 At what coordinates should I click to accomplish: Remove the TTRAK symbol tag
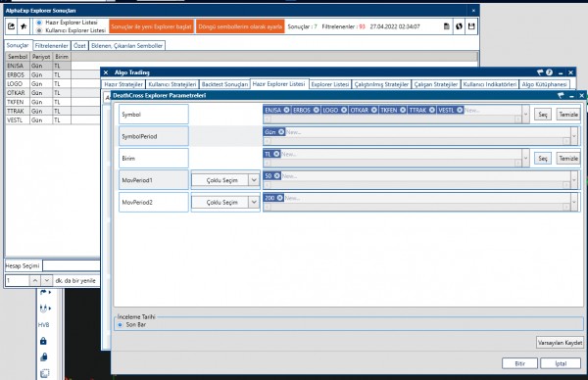tap(432, 110)
